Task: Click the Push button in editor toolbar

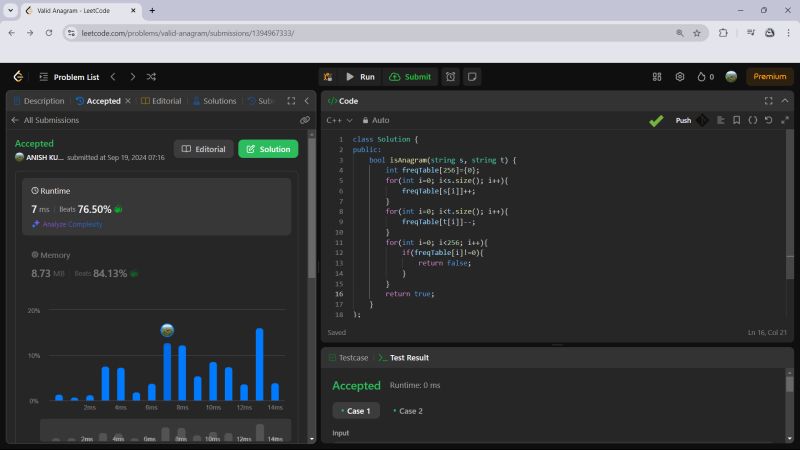Action: tap(683, 120)
